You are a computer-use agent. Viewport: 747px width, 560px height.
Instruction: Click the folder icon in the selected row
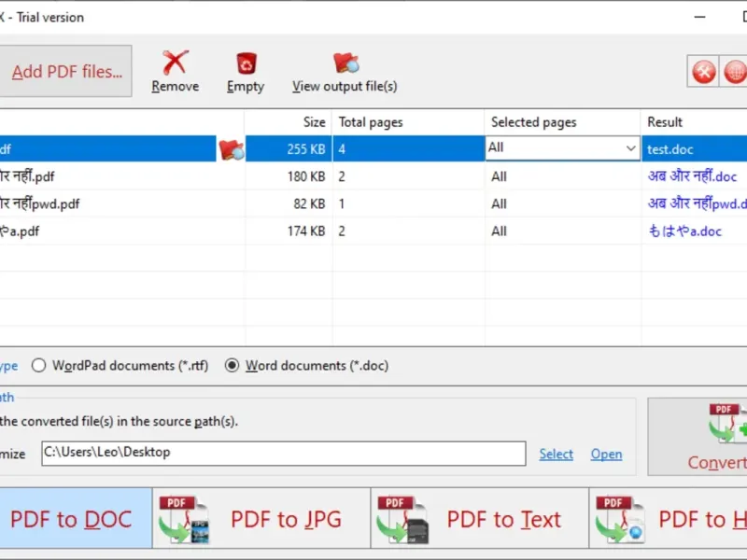click(232, 149)
